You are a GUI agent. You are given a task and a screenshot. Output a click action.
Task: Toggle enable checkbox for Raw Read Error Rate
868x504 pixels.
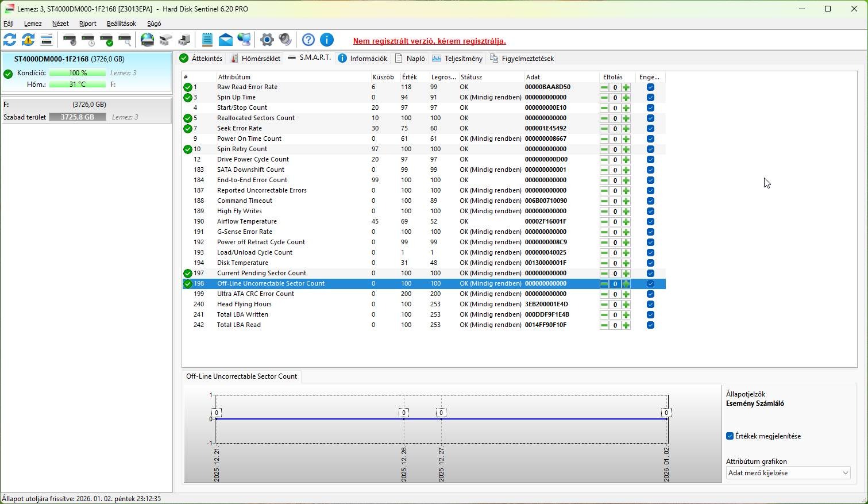pos(650,87)
